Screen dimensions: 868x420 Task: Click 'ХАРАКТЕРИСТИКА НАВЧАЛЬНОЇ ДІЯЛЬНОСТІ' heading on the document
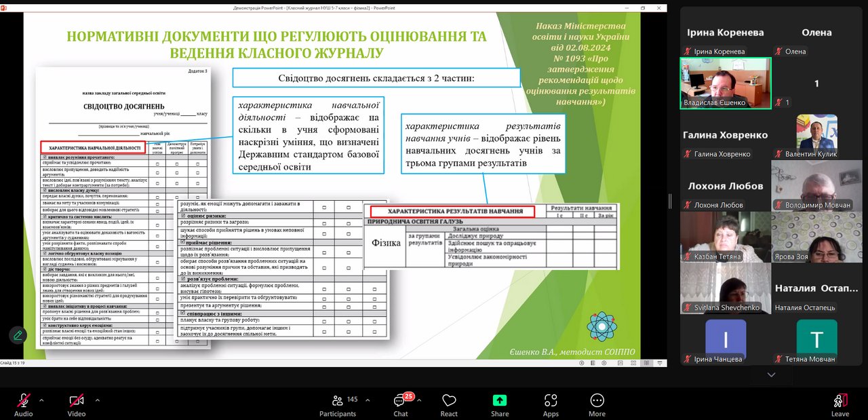(94, 147)
